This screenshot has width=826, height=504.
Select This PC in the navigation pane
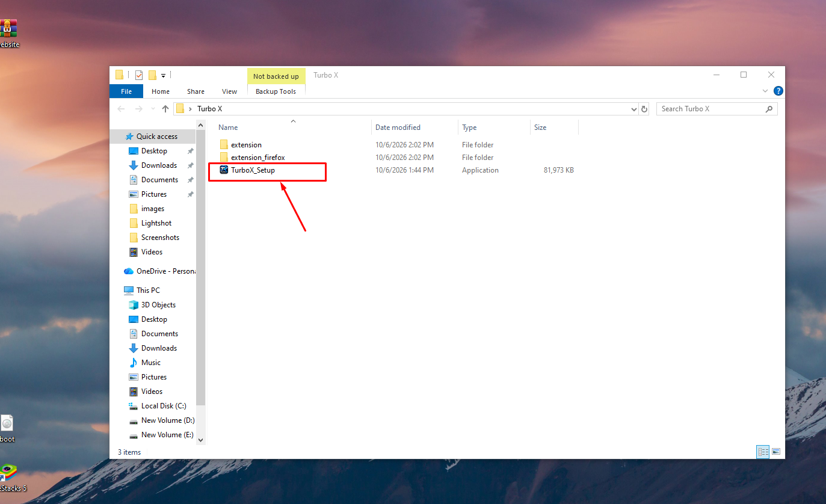(142, 290)
